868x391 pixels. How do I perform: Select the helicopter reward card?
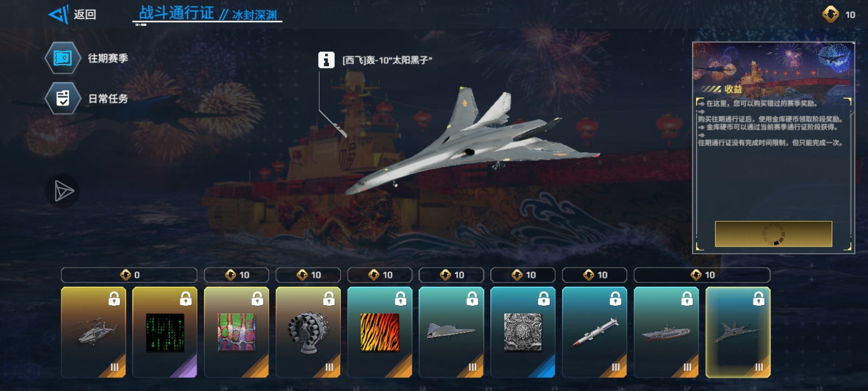click(x=93, y=332)
